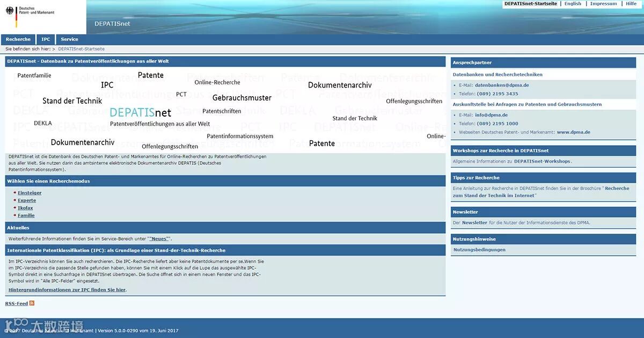
Task: Select the Experte search mode
Action: [x=27, y=200]
